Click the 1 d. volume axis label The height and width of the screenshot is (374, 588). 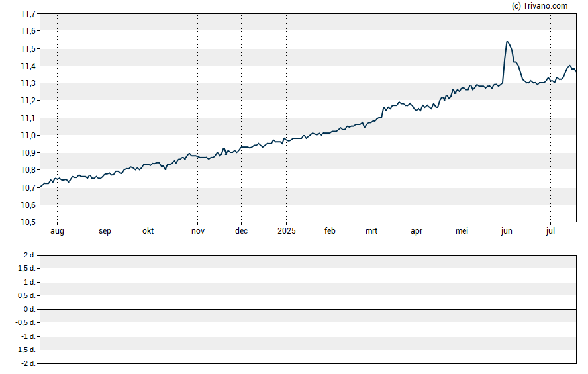point(30,282)
